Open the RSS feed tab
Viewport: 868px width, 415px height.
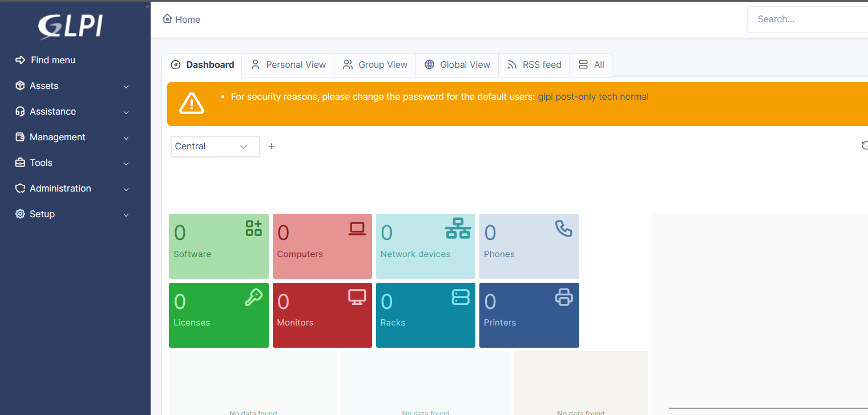(x=534, y=65)
